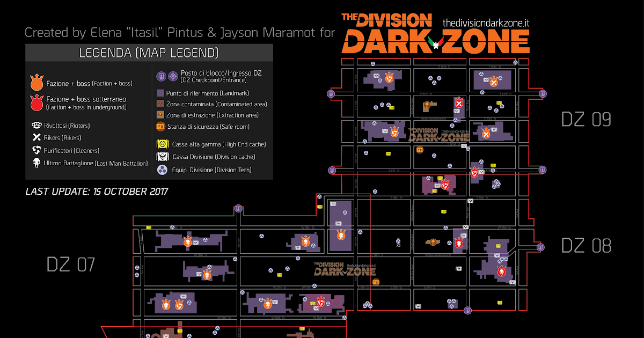Image resolution: width=644 pixels, height=338 pixels.
Task: Click the red LMB boss nearest the DZ 08 checkpoint
Action: tap(501, 271)
